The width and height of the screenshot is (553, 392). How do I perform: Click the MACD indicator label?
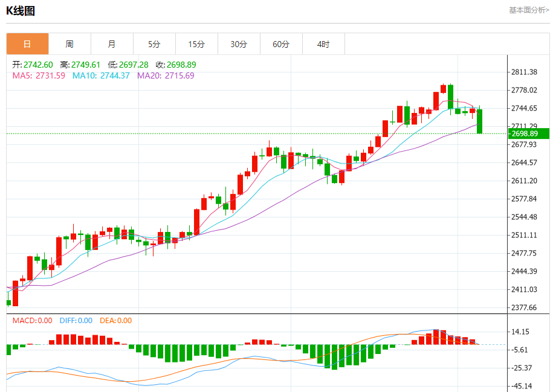[x=33, y=321]
